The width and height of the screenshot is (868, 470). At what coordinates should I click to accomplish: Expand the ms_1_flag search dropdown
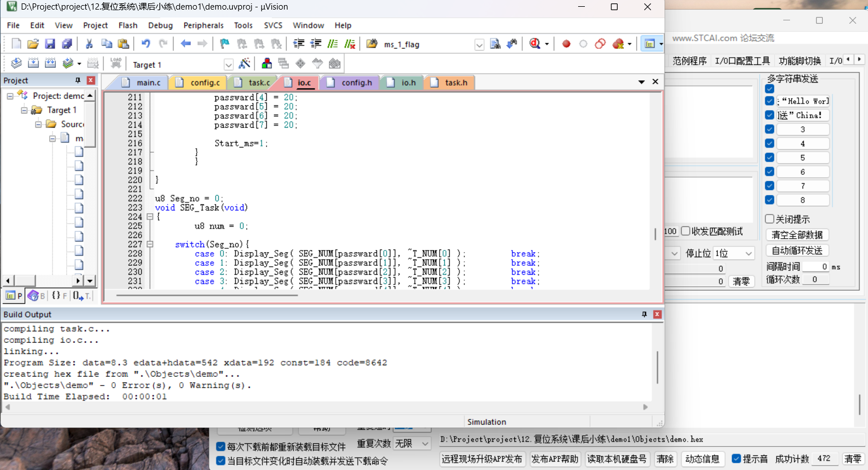(479, 45)
